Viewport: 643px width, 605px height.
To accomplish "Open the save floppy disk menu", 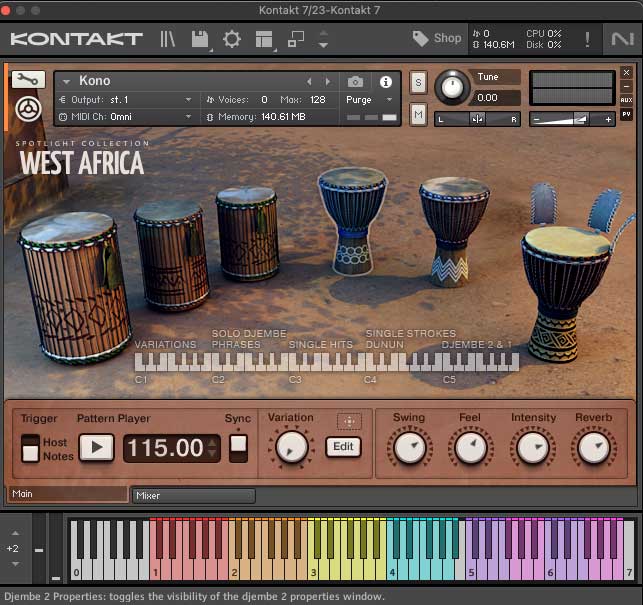I will click(x=200, y=39).
